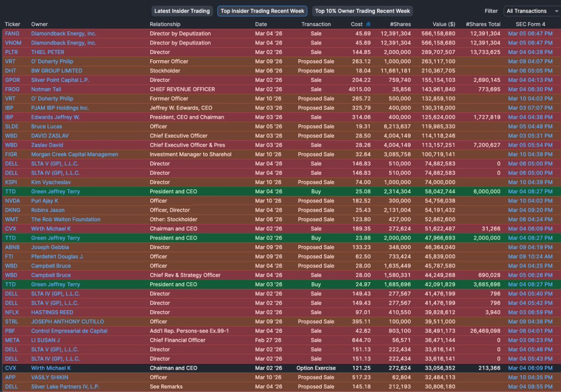Open the PBF ticker link

click(10, 331)
